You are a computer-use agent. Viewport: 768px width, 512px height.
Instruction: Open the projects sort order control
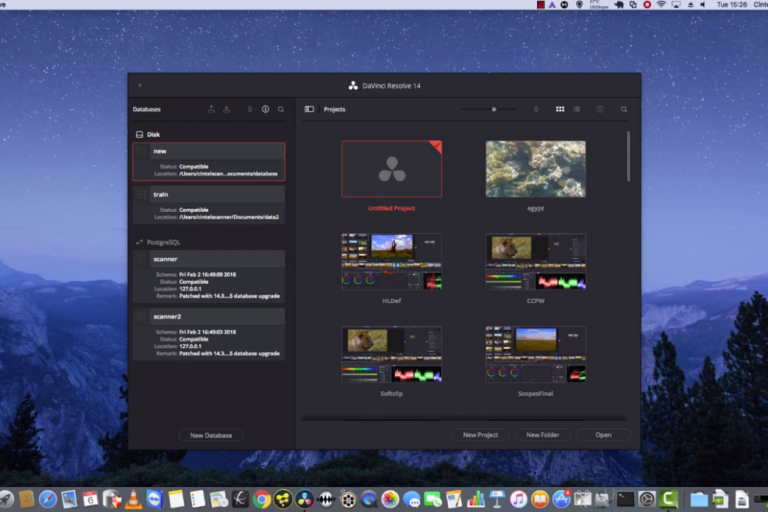[536, 109]
